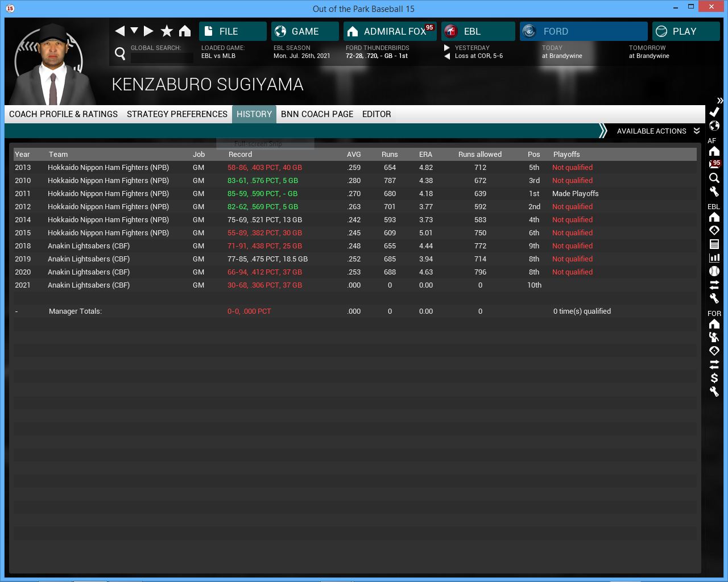728x582 pixels.
Task: Open the PLAY menu button
Action: click(685, 31)
